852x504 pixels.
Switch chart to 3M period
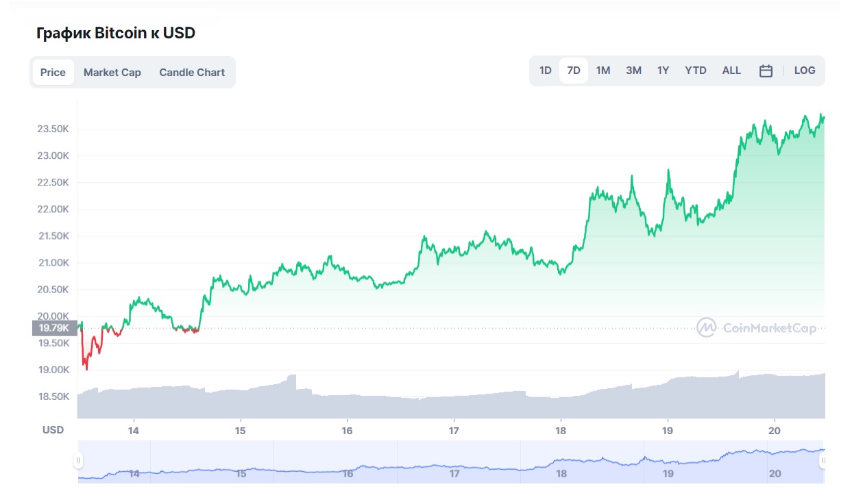tap(633, 70)
